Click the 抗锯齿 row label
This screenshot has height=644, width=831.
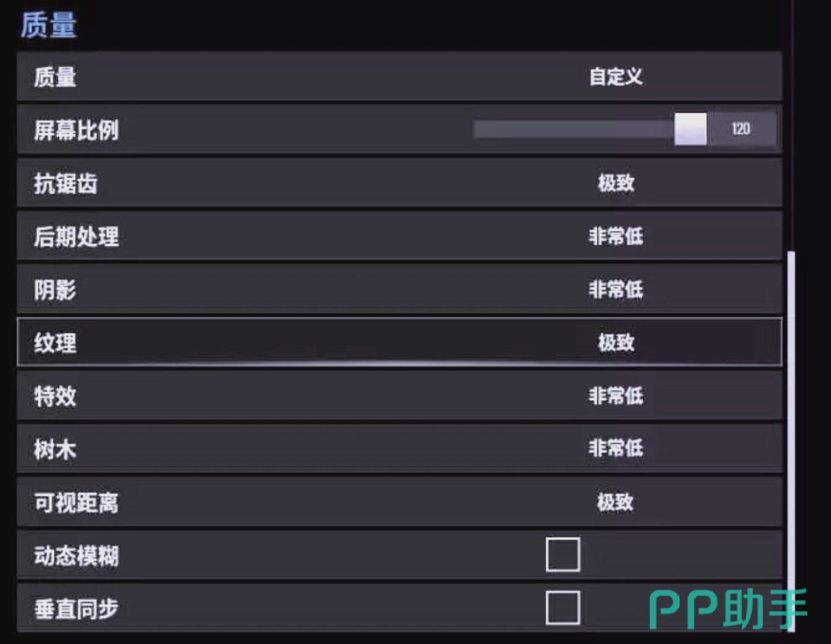[x=65, y=184]
